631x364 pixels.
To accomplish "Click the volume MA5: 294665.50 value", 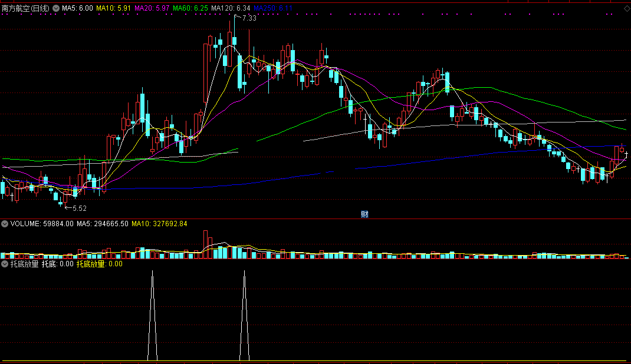I will point(103,224).
